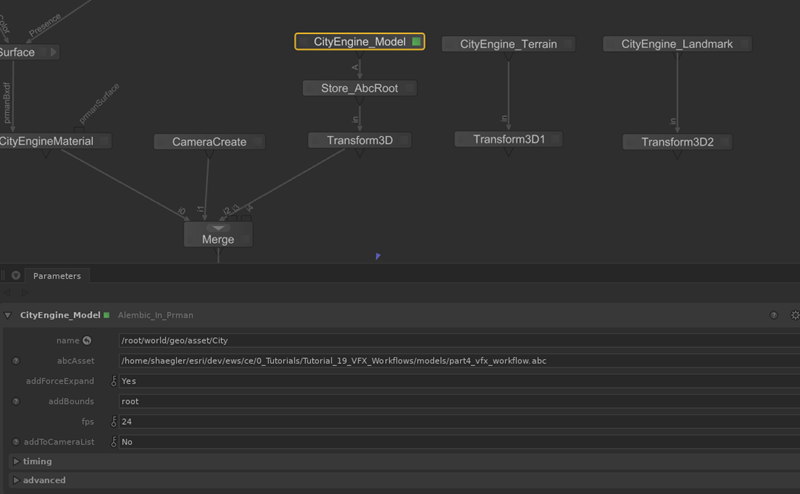The width and height of the screenshot is (800, 494).
Task: Click the icon next to the name label
Action: pyautogui.click(x=87, y=341)
